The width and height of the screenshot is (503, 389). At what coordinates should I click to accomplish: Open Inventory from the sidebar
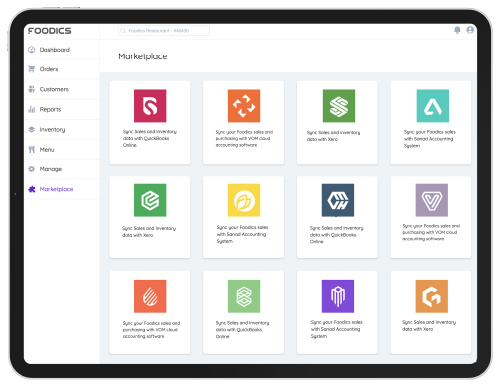pyautogui.click(x=62, y=129)
